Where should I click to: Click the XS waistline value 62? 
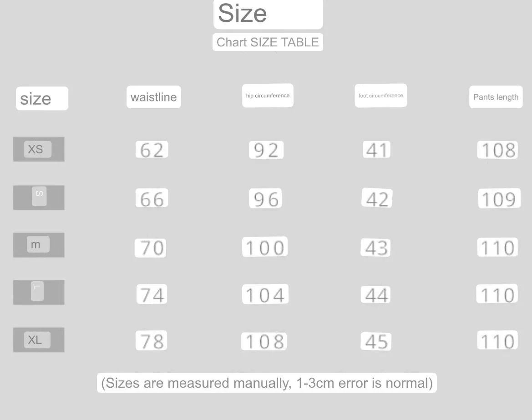click(152, 150)
